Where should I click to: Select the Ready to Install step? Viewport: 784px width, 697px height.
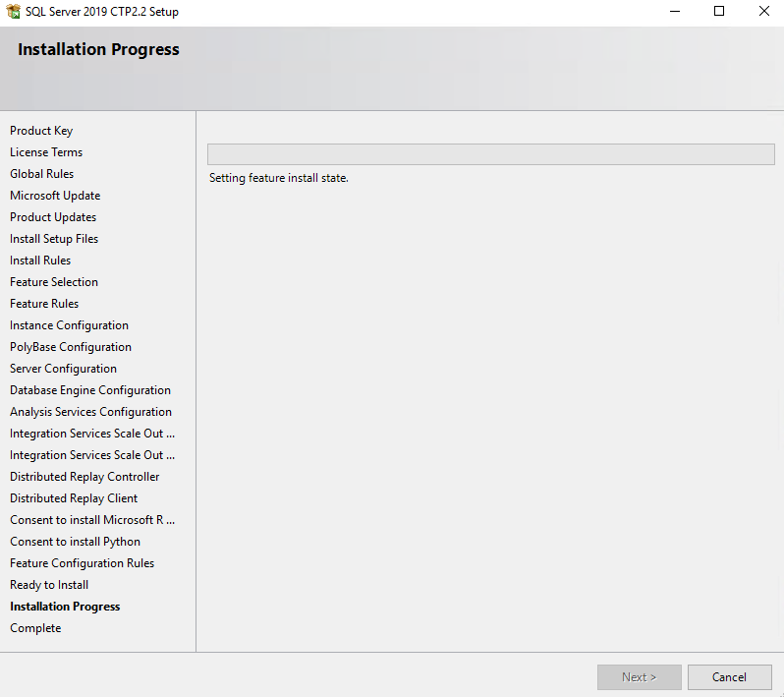pyautogui.click(x=49, y=585)
